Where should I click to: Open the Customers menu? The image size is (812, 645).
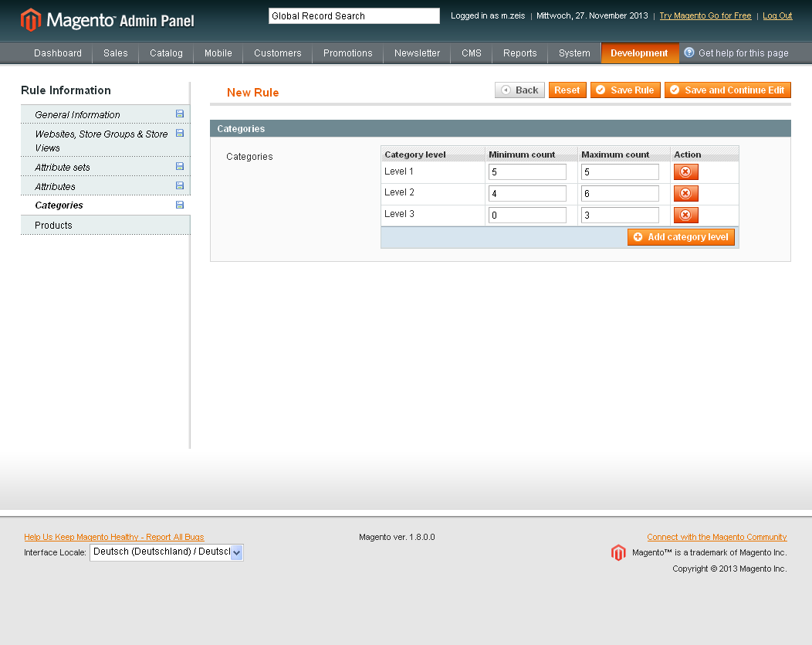[278, 53]
